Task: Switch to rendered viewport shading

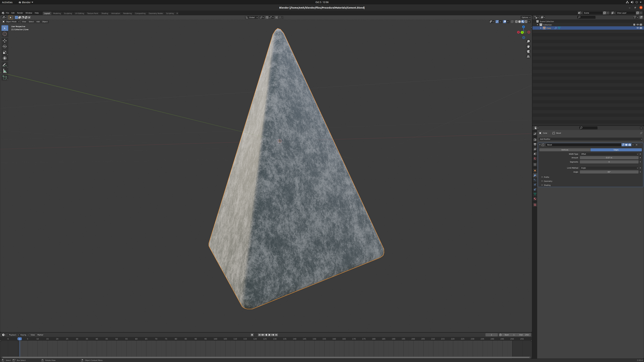Action: [526, 22]
